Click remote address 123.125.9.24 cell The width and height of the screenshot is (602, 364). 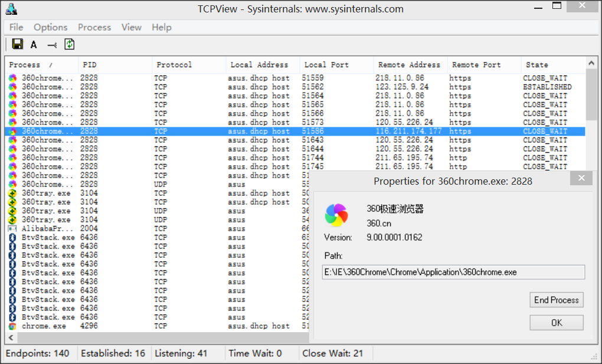tap(401, 87)
